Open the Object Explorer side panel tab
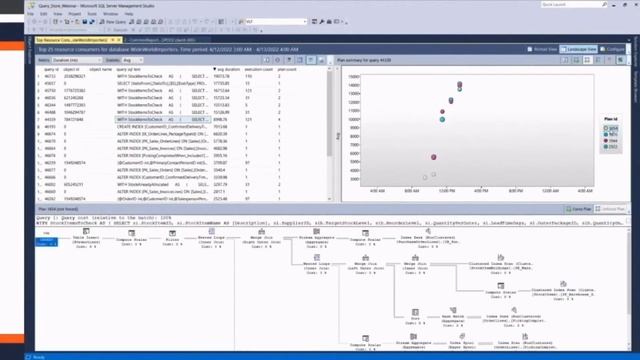This screenshot has height=360, width=640. [x=29, y=50]
